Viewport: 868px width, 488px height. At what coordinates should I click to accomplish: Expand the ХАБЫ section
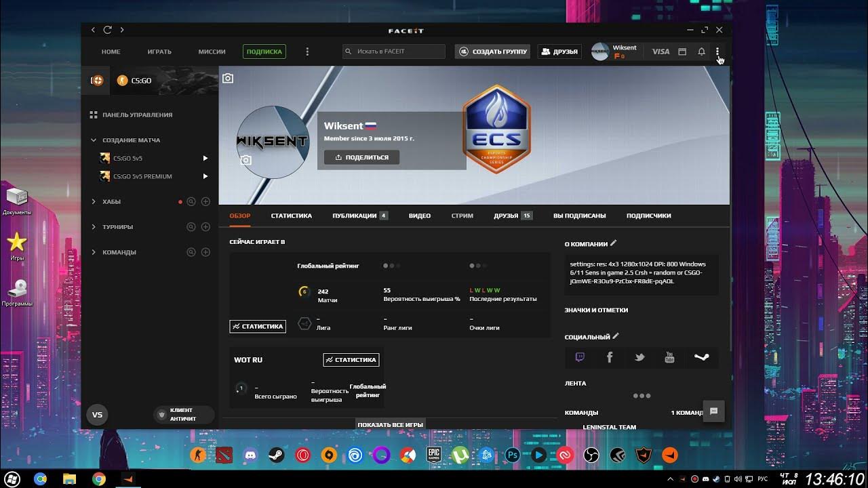[x=94, y=201]
